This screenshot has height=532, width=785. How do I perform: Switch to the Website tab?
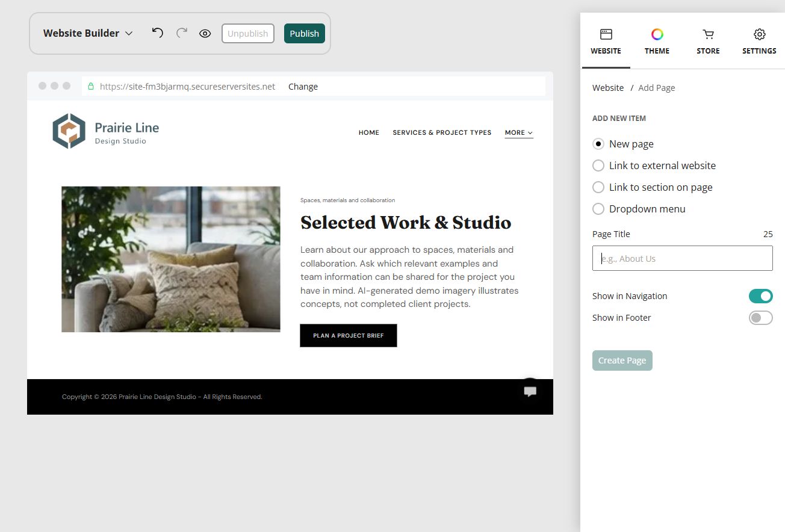point(606,41)
